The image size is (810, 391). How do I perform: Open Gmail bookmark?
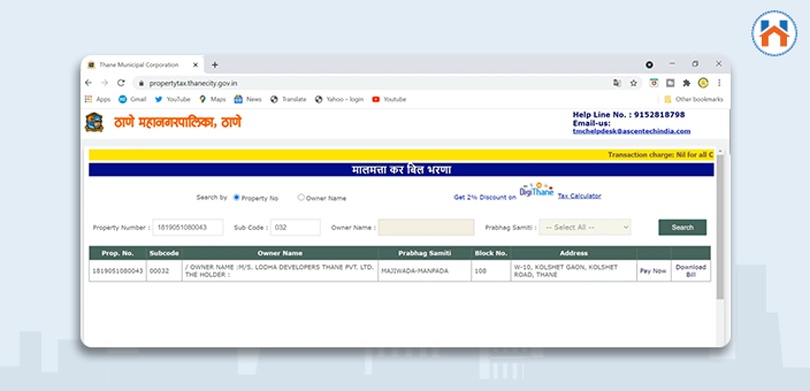132,99
